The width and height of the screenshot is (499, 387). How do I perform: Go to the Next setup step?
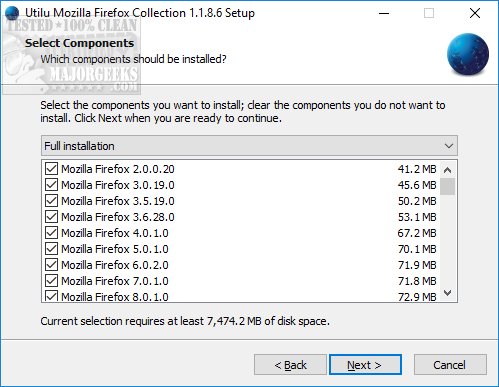coord(365,365)
